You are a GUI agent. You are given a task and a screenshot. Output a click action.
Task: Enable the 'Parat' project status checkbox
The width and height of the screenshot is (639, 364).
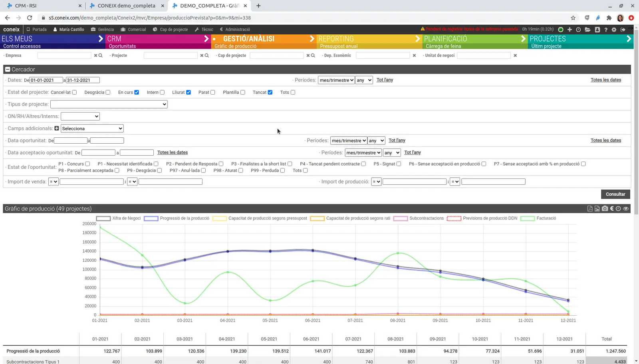(x=213, y=92)
